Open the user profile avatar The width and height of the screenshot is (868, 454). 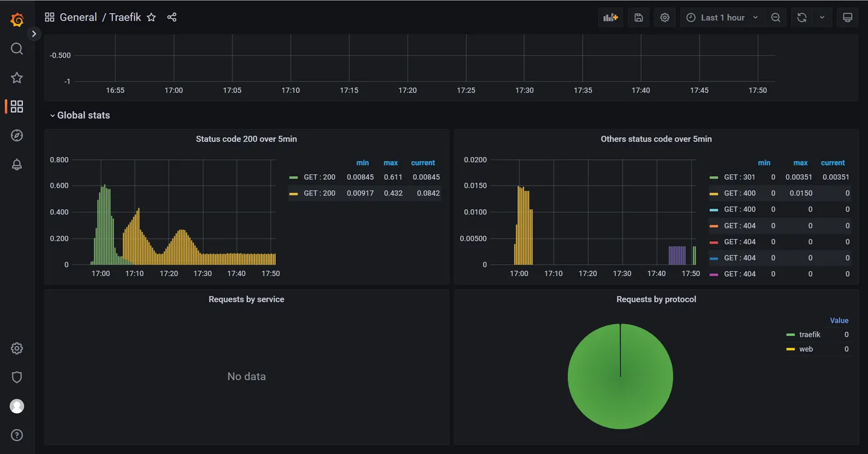(x=17, y=406)
